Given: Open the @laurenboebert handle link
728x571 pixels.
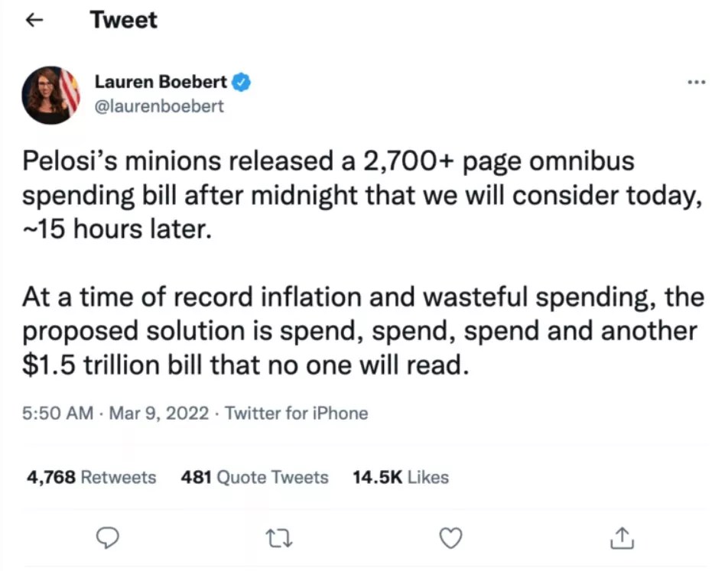Looking at the screenshot, I should 159,106.
